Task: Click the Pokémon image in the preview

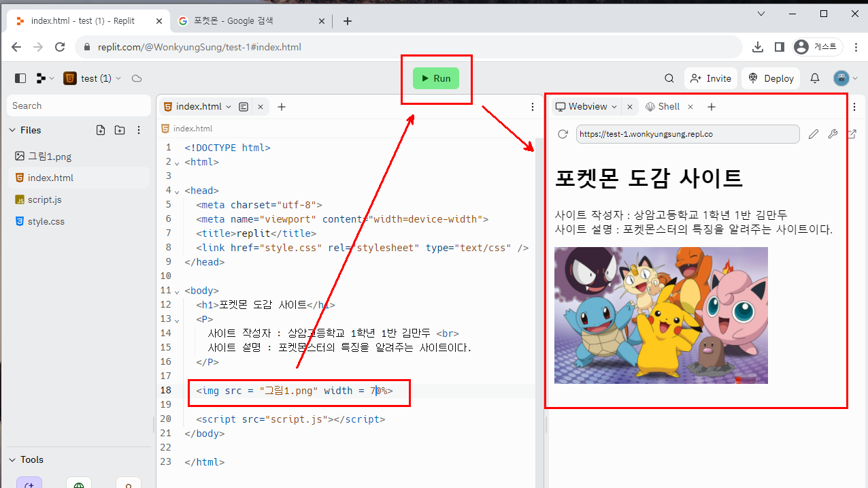Action: click(661, 315)
